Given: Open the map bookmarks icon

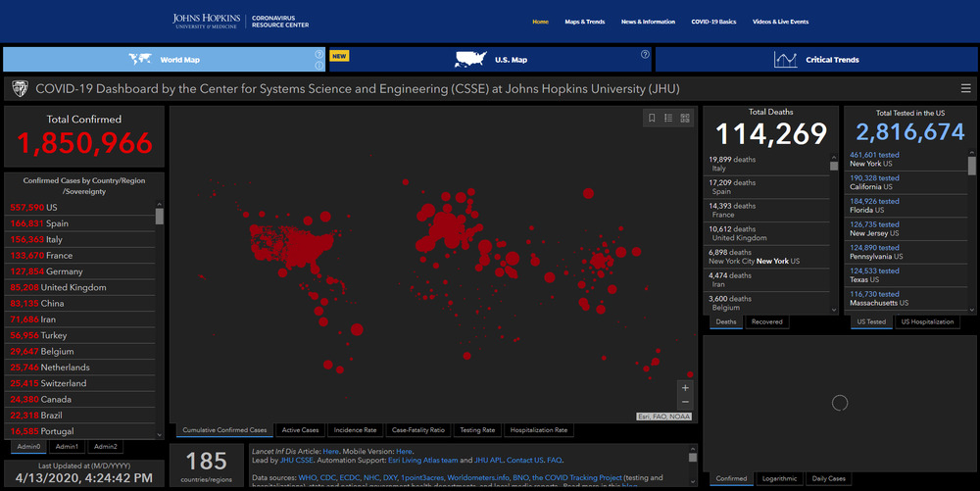Looking at the screenshot, I should click(x=652, y=118).
